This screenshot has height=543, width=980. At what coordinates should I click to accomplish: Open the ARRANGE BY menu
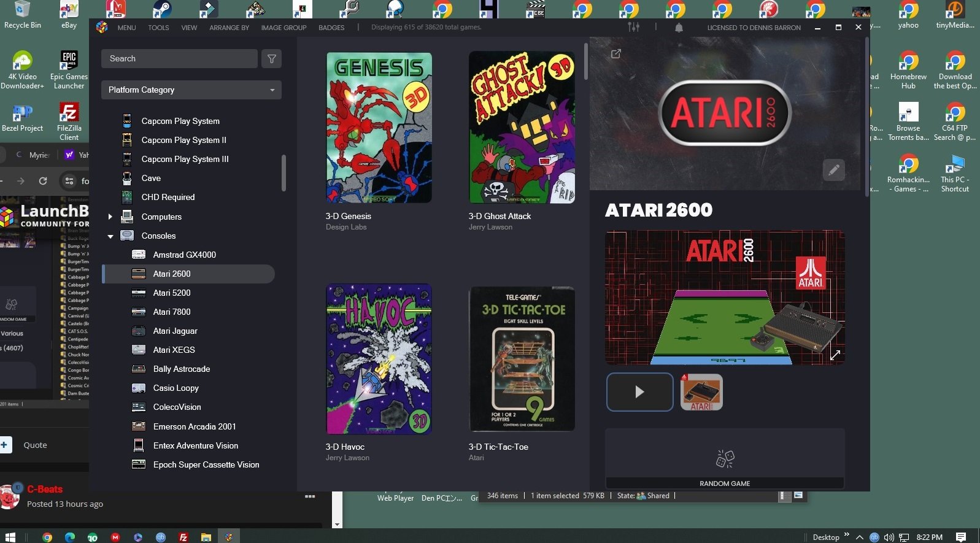tap(229, 28)
